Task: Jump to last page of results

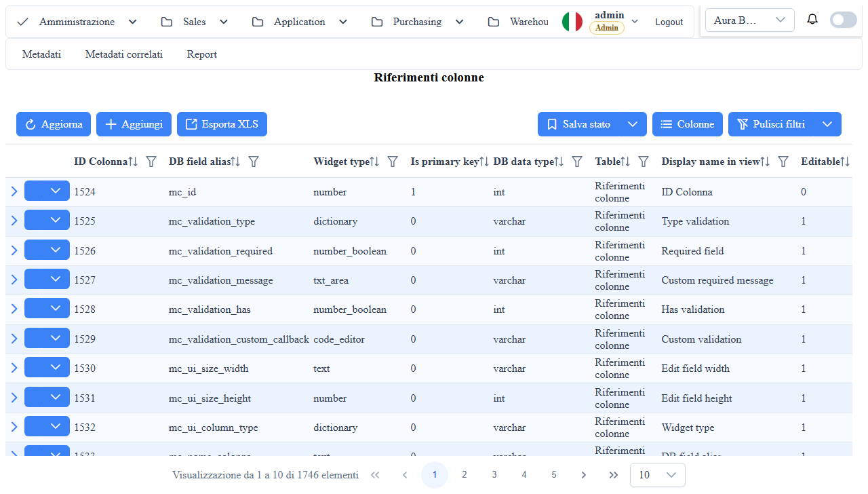Action: tap(614, 475)
